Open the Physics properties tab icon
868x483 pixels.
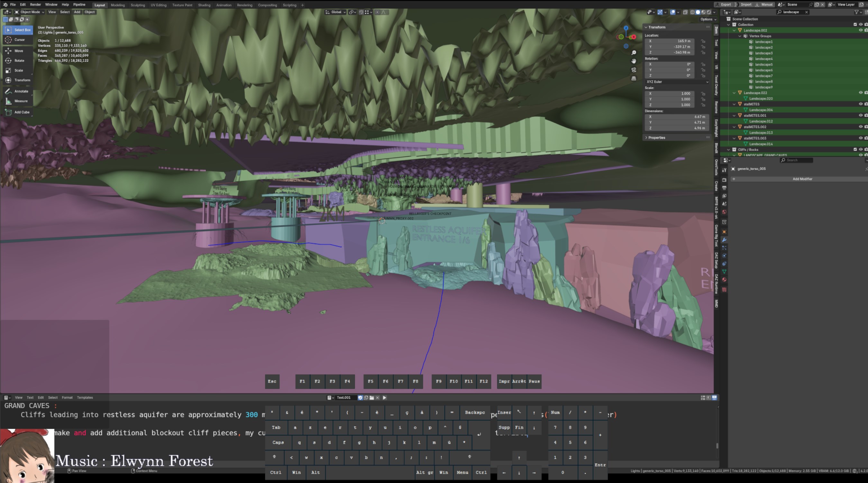tap(724, 255)
